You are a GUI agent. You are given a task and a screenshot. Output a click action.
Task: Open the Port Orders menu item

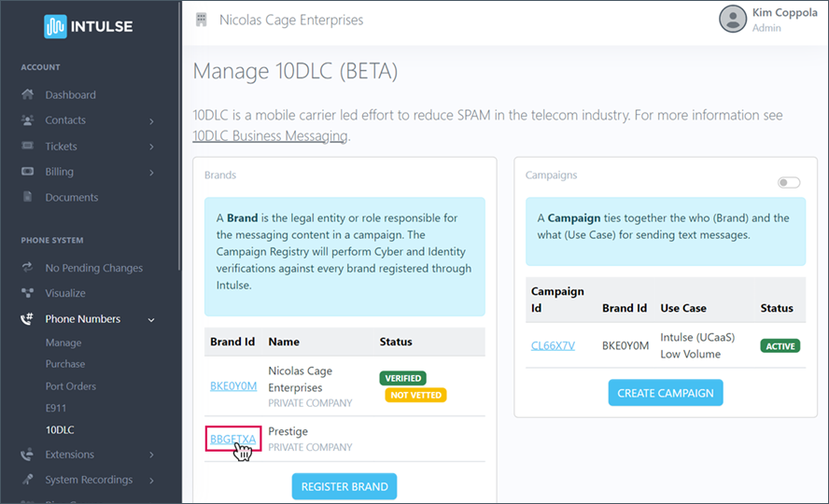(x=71, y=386)
